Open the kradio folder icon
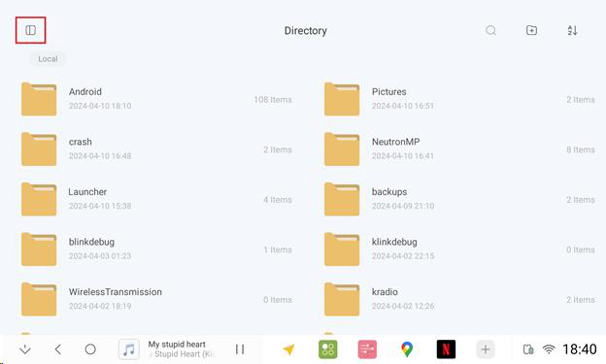The height and width of the screenshot is (364, 606). (x=342, y=299)
